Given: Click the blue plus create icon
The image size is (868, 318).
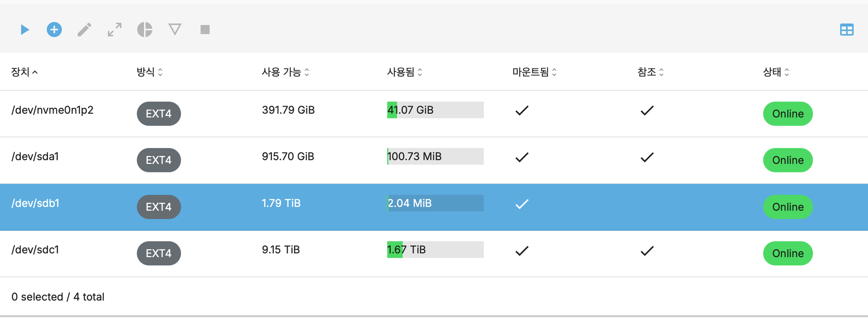Looking at the screenshot, I should coord(54,30).
